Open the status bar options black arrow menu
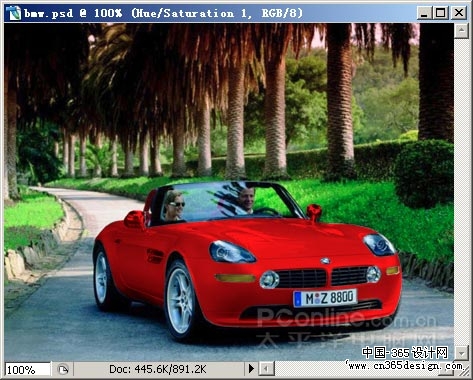 [x=251, y=369]
